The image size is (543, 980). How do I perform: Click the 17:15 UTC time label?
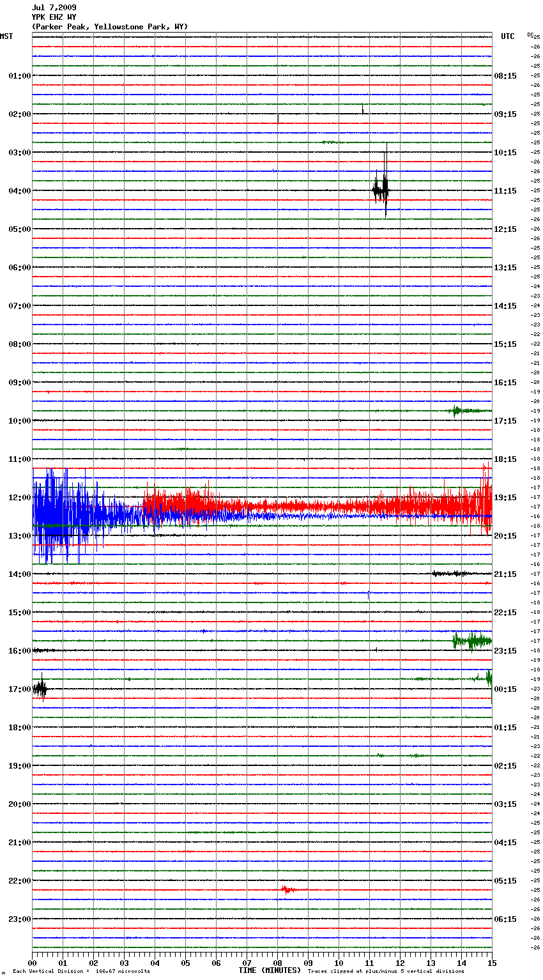pyautogui.click(x=505, y=421)
